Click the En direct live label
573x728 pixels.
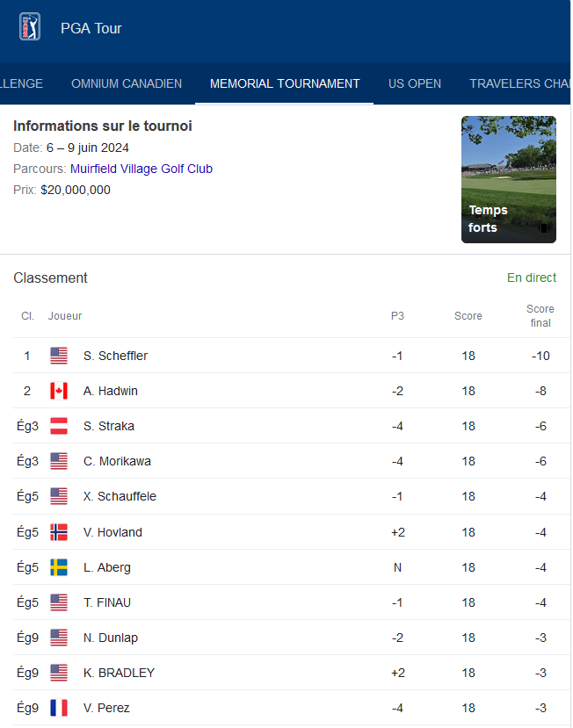(x=531, y=278)
